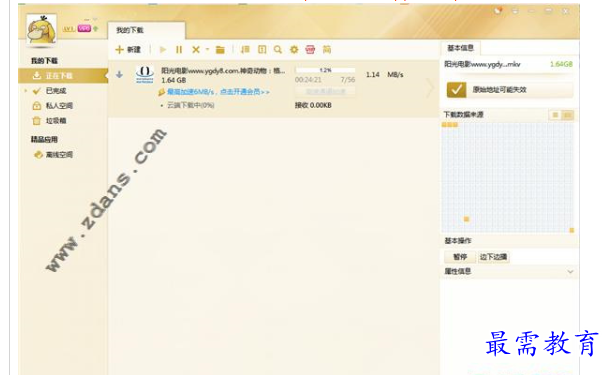
Task: Click the 边下边播 play-while-downloading button
Action: 493,257
